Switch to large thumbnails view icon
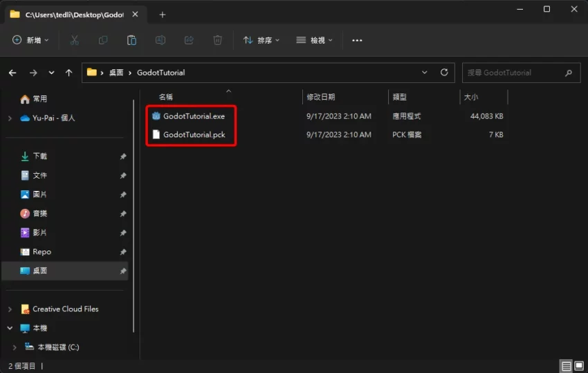The width and height of the screenshot is (588, 373). click(x=579, y=366)
